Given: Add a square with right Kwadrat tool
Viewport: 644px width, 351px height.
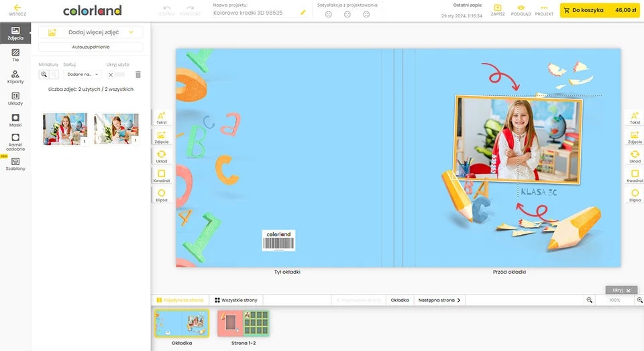Looking at the screenshot, I should pyautogui.click(x=635, y=176).
